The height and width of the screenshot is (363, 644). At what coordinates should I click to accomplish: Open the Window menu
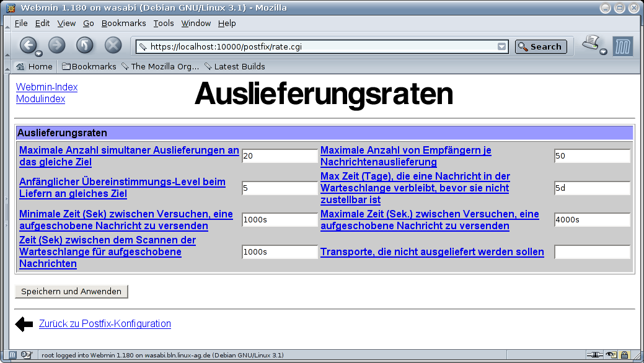click(x=196, y=24)
